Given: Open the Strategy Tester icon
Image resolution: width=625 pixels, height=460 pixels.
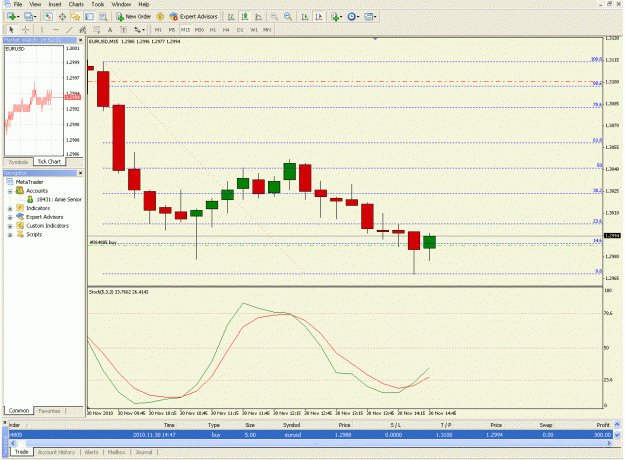Looking at the screenshot, I should [103, 16].
